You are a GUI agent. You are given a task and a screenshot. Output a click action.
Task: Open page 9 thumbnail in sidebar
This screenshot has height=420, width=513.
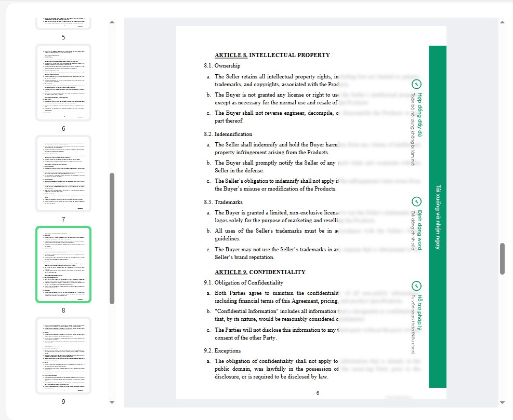point(63,356)
